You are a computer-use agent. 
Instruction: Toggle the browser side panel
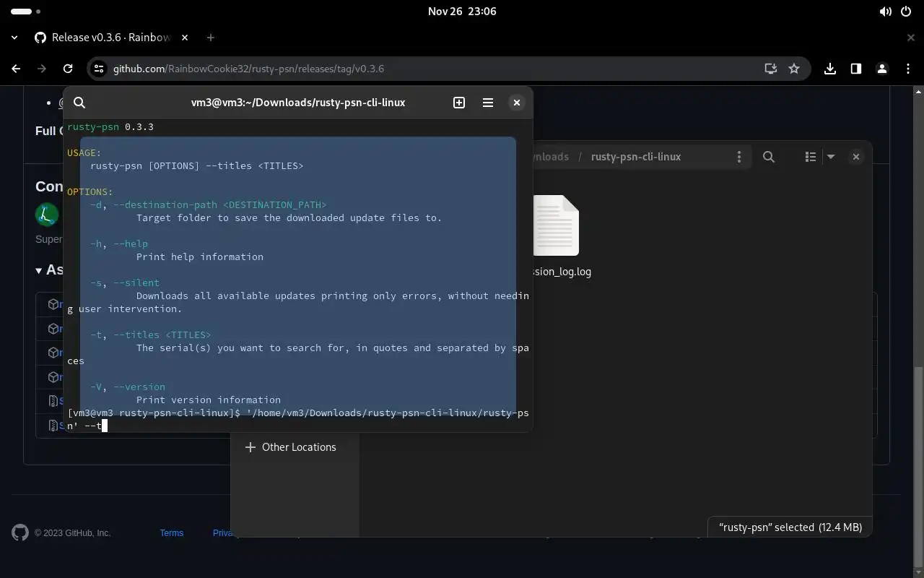855,69
